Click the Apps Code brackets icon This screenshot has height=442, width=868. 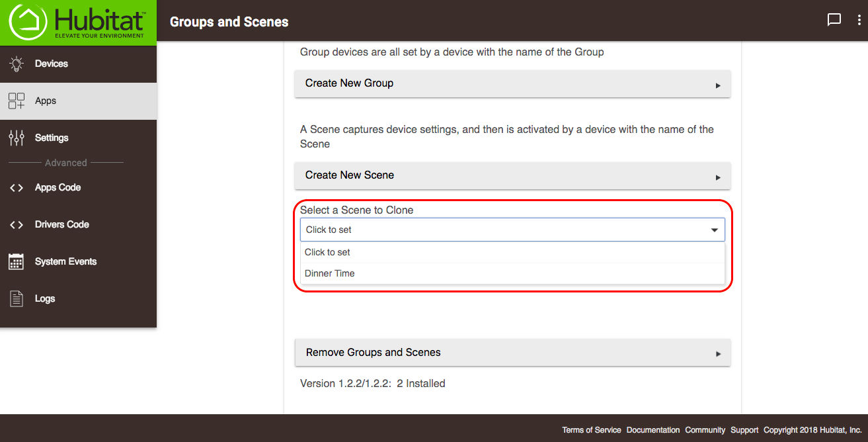coord(17,188)
